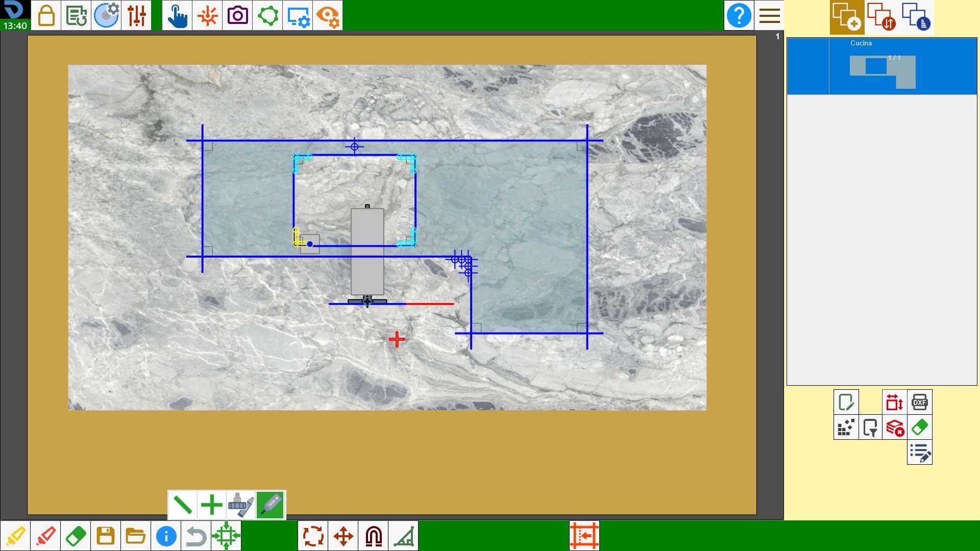
Task: Open file with the folder icon
Action: [x=136, y=536]
